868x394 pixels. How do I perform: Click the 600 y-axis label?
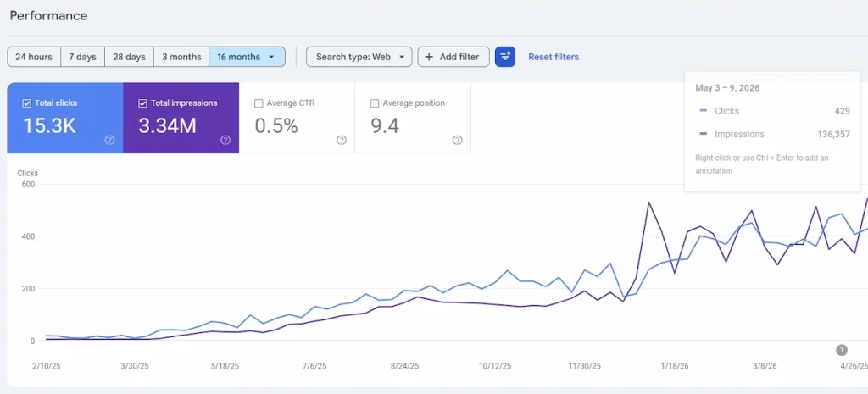[28, 184]
